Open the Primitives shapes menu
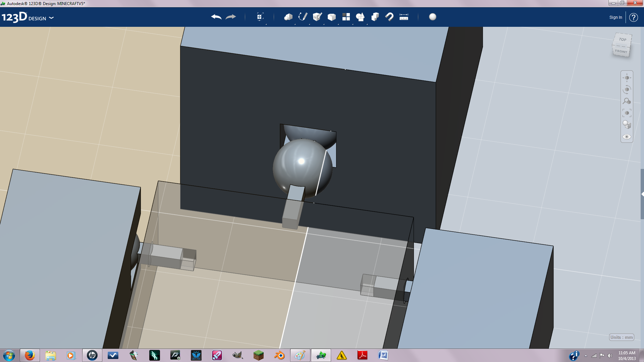 [x=288, y=17]
